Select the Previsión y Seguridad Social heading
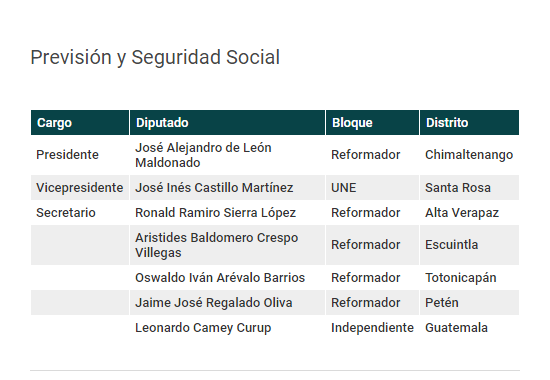This screenshot has height=380, width=550. coord(155,57)
